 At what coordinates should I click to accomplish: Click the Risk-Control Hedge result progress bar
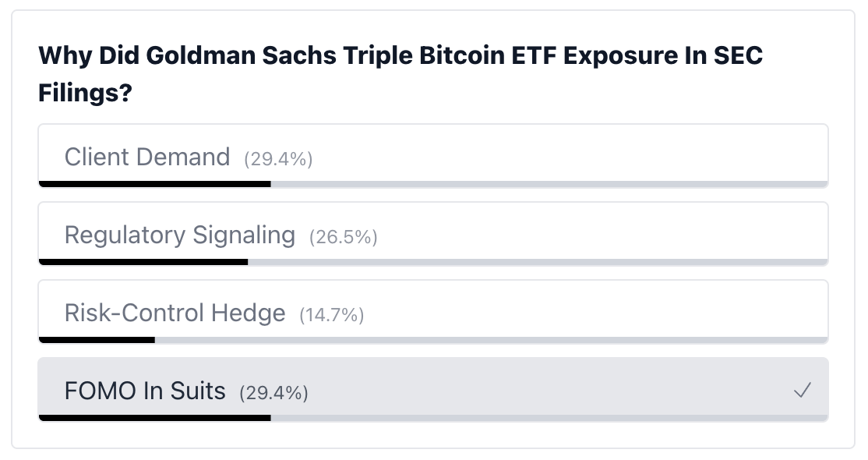[x=433, y=340]
